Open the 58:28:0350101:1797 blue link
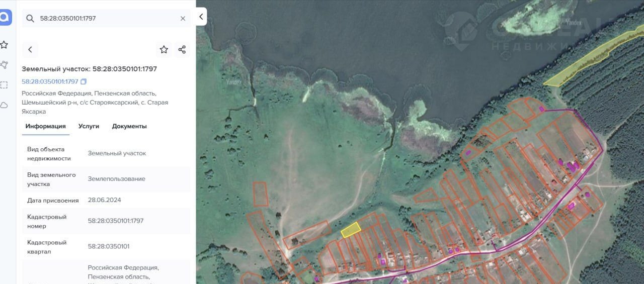The width and height of the screenshot is (644, 284). click(x=50, y=81)
